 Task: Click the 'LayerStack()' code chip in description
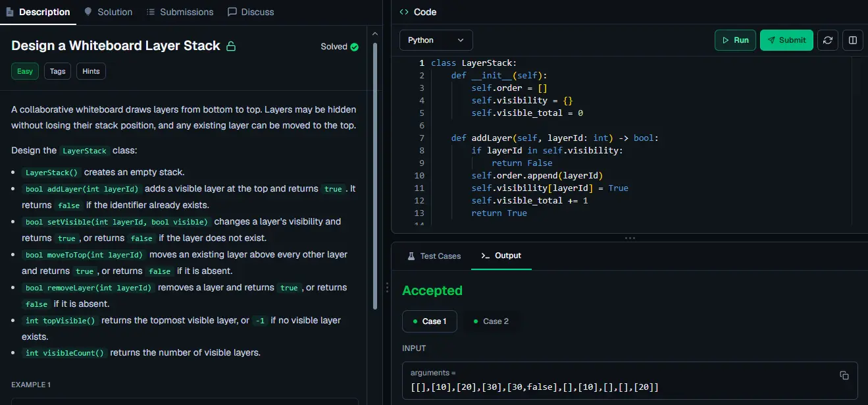click(x=51, y=173)
